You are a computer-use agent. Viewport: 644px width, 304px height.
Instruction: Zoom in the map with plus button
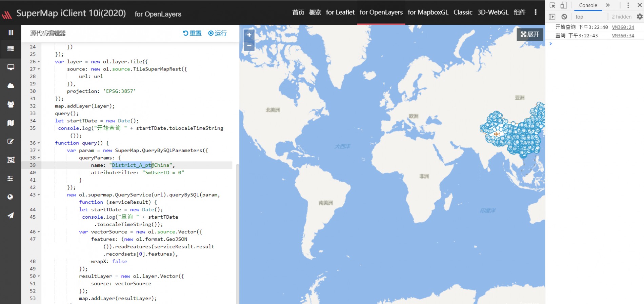[249, 35]
